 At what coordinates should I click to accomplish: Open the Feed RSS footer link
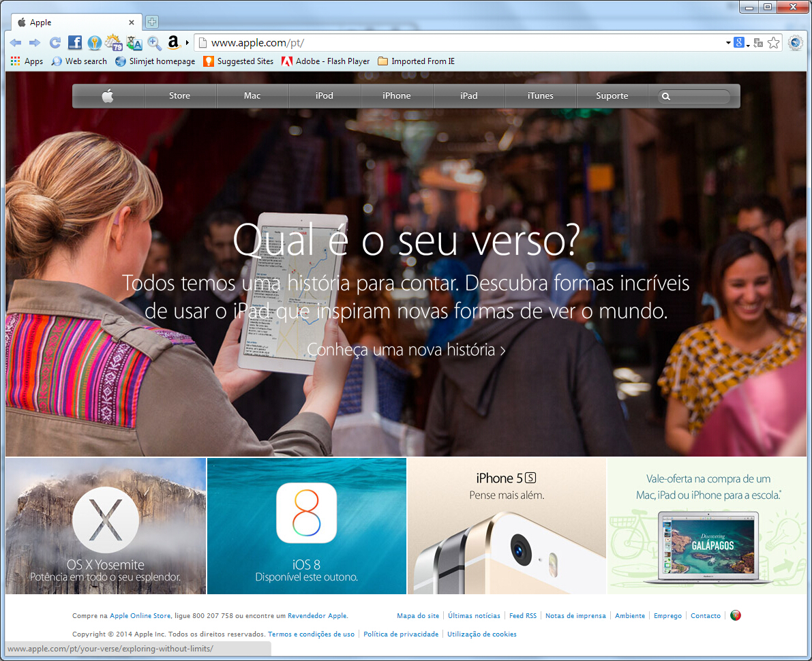pos(522,615)
